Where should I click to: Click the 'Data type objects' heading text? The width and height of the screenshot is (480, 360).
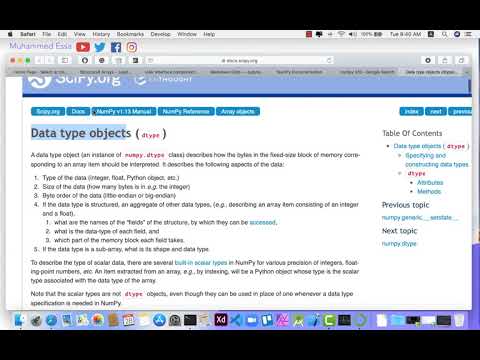point(81,133)
